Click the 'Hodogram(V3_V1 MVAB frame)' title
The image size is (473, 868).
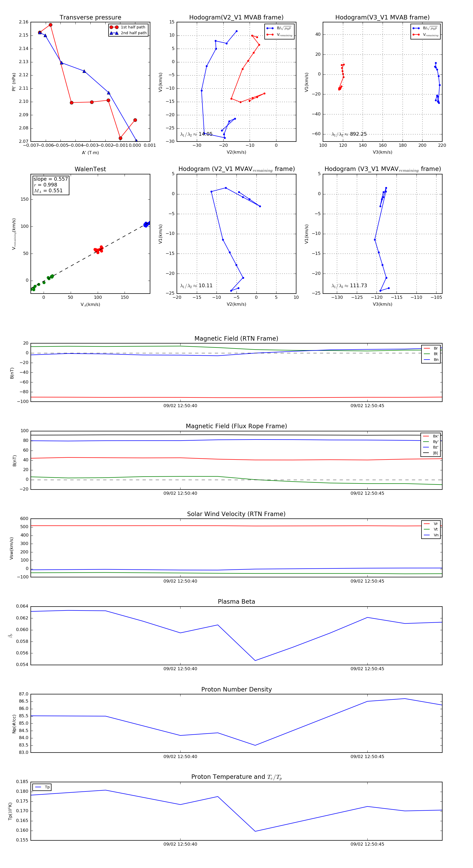pos(382,18)
